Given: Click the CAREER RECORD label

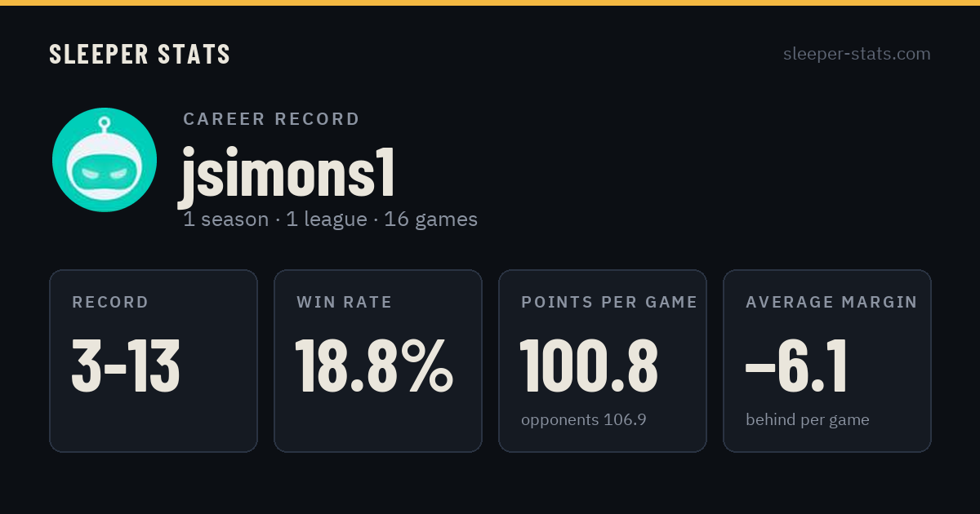Looking at the screenshot, I should point(271,119).
